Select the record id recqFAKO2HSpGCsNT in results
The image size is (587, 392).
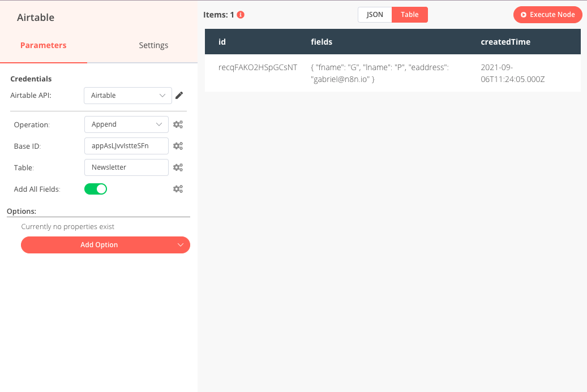pos(257,67)
